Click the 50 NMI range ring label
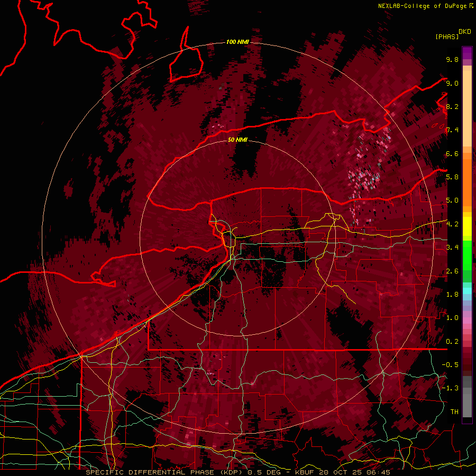476x476 pixels. click(x=237, y=140)
